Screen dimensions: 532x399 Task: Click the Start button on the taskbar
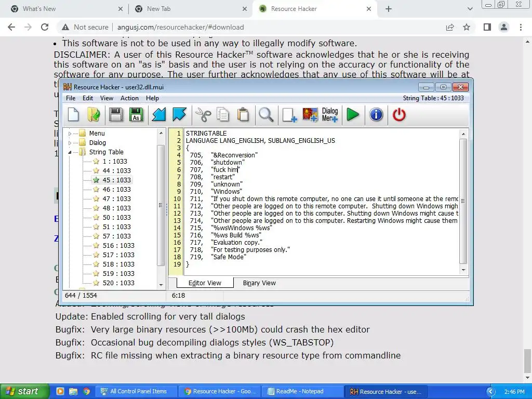click(24, 391)
